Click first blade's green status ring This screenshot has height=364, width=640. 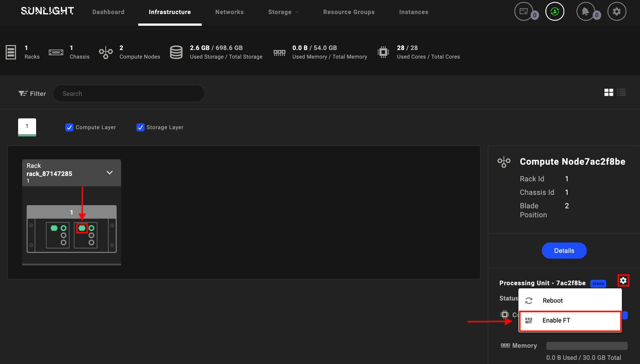tap(63, 228)
